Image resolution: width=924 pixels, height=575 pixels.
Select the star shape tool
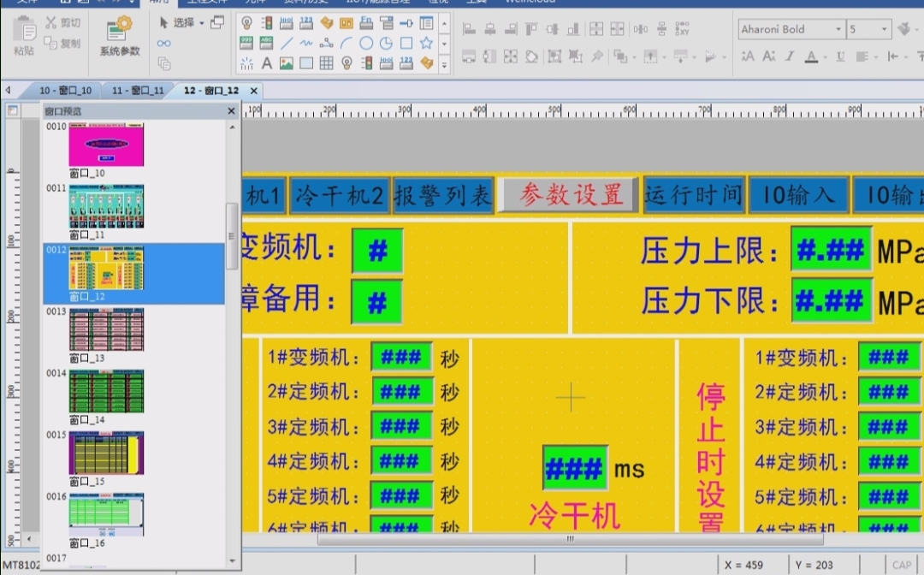tap(426, 43)
